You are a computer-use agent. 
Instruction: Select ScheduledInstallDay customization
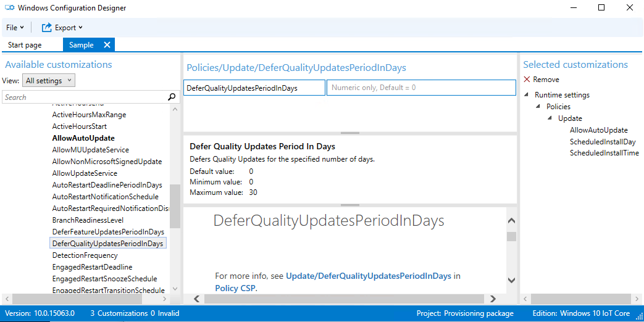pos(603,142)
